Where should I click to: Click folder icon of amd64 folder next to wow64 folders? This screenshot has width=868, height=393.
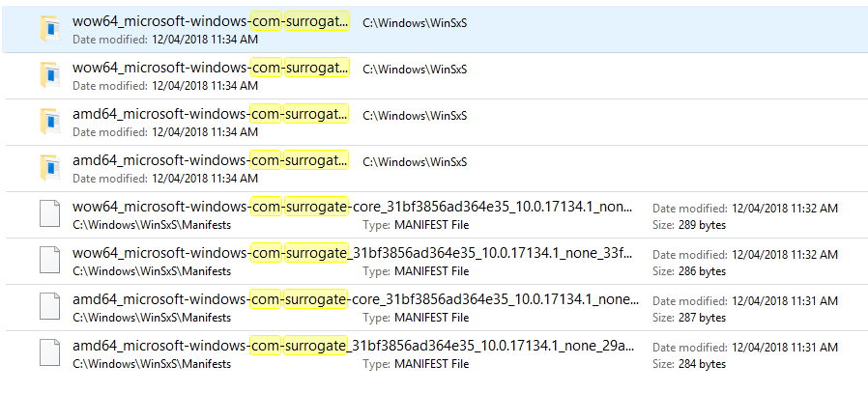pos(50,122)
